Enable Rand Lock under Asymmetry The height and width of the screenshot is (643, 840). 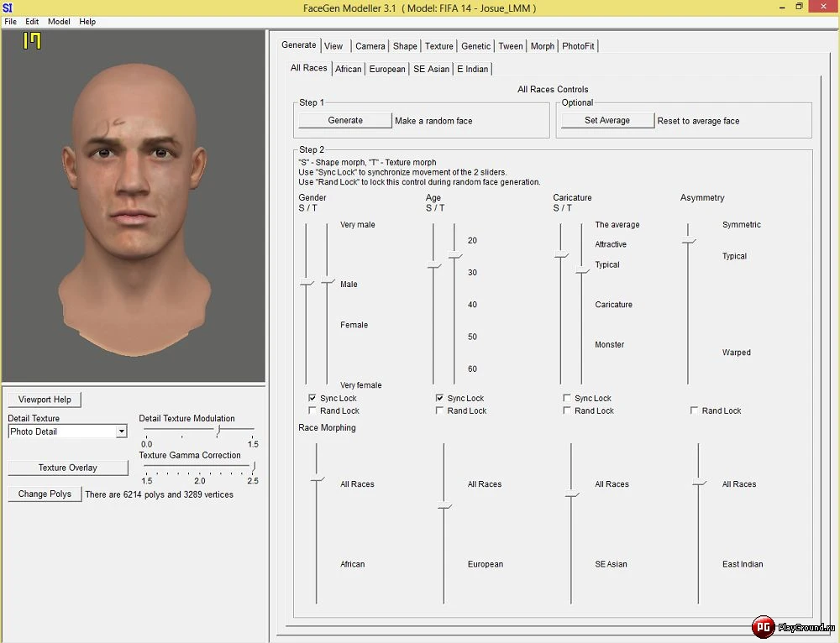(696, 410)
